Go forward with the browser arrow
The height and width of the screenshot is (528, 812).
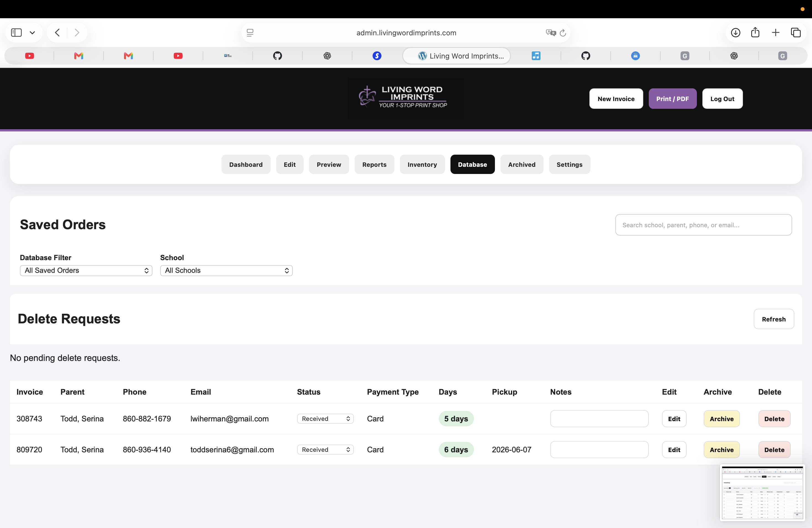click(77, 33)
